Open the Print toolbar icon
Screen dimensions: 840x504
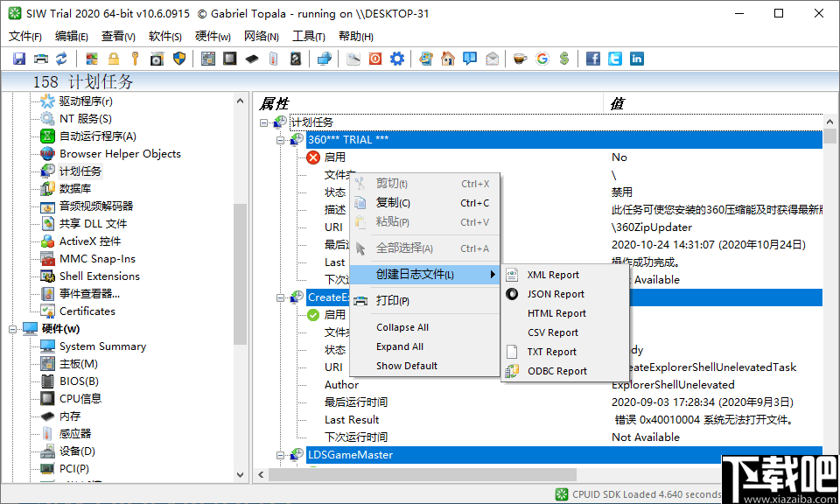pyautogui.click(x=40, y=58)
